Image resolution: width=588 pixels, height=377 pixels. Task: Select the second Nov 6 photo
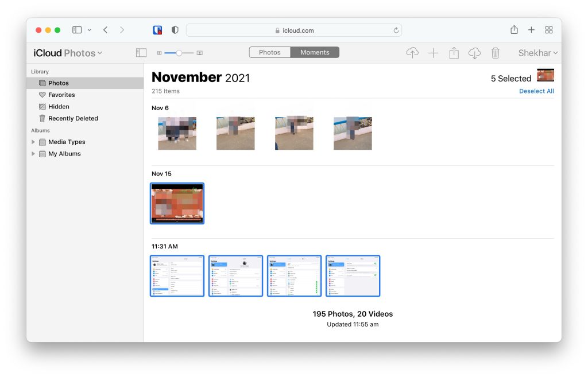coord(235,133)
